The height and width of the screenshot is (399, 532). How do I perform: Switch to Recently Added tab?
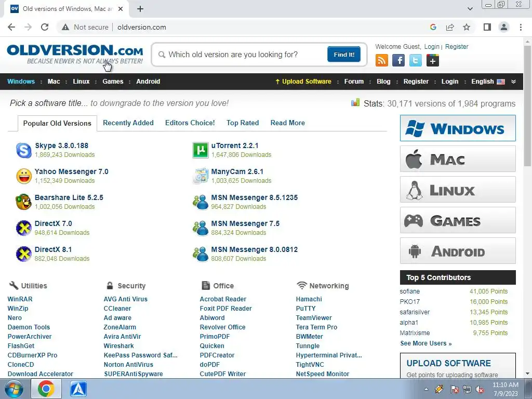point(128,123)
